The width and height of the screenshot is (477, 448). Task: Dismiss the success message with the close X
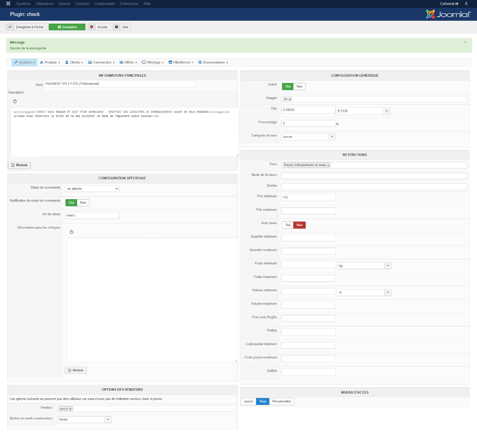(465, 42)
